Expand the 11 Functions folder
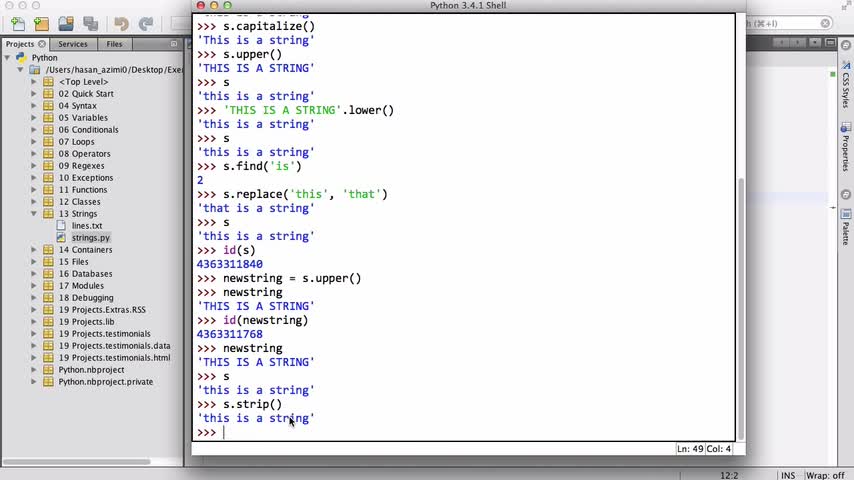Screen dimensions: 854x480 pos(34,190)
